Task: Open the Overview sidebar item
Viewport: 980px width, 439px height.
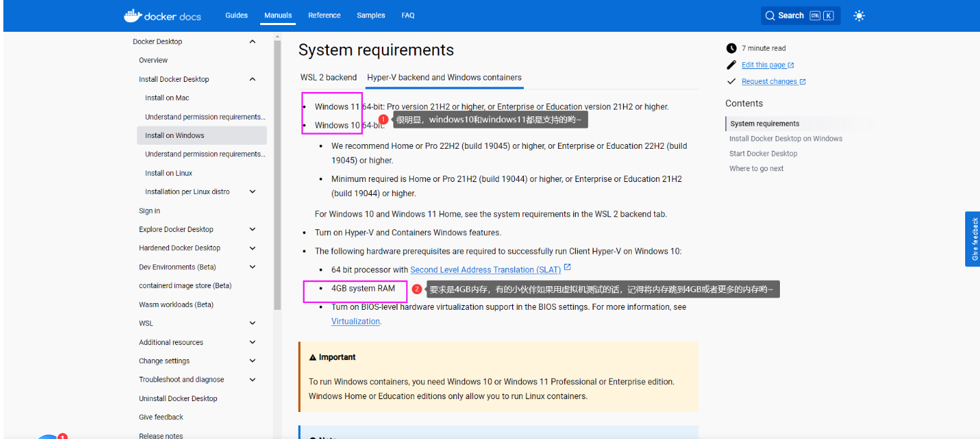Action: tap(153, 60)
